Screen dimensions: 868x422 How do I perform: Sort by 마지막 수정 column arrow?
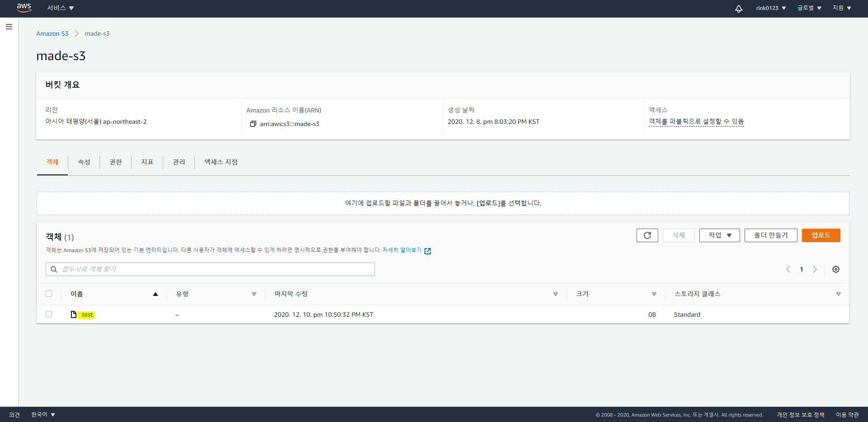[556, 294]
